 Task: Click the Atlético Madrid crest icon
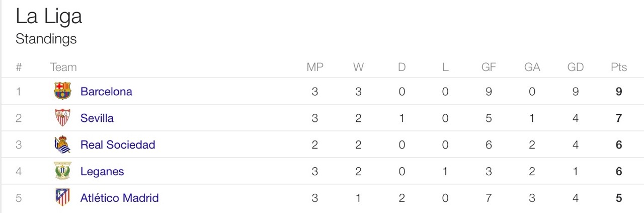tap(63, 197)
